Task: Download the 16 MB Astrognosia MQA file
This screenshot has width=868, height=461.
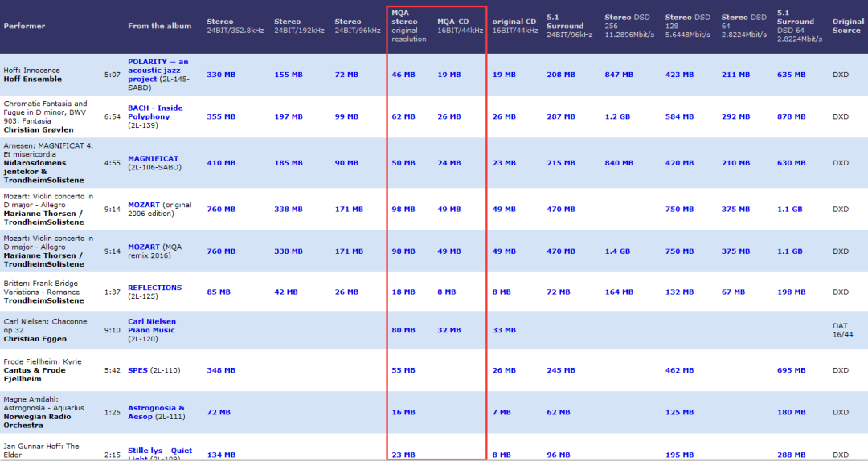Action: 403,412
